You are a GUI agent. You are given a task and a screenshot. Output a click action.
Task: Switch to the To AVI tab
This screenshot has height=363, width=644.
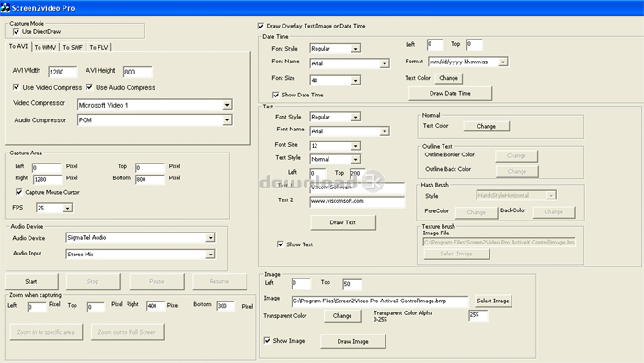(18, 46)
